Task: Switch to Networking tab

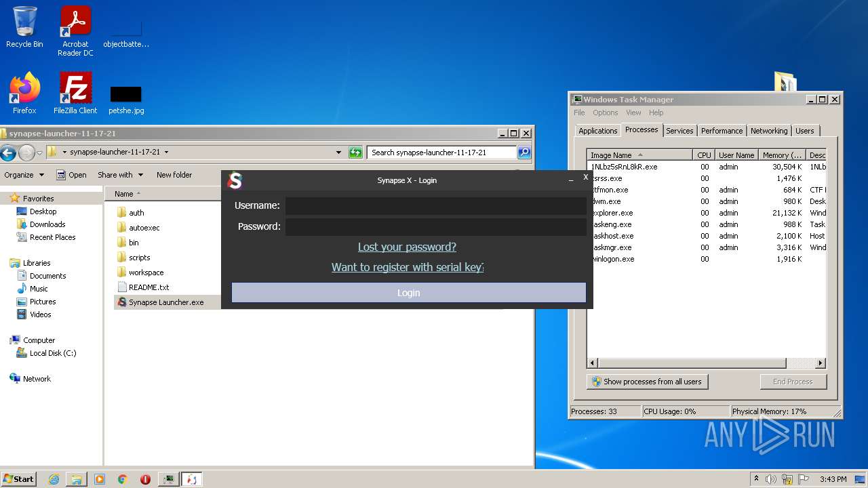Action: pos(769,131)
